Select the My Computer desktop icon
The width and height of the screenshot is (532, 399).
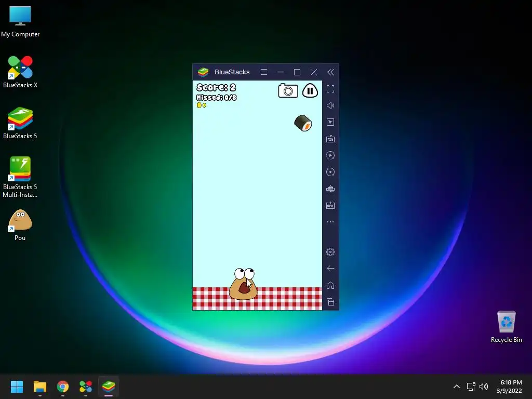click(20, 21)
